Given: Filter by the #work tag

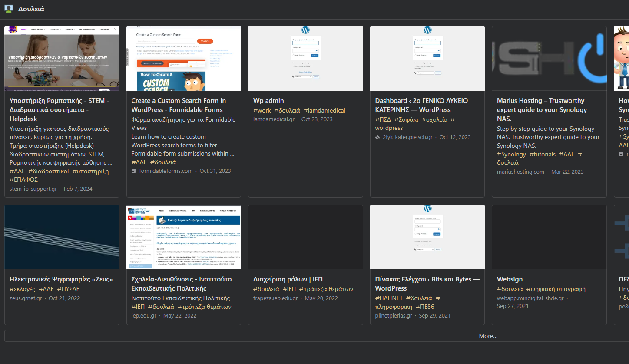Looking at the screenshot, I should coord(262,110).
